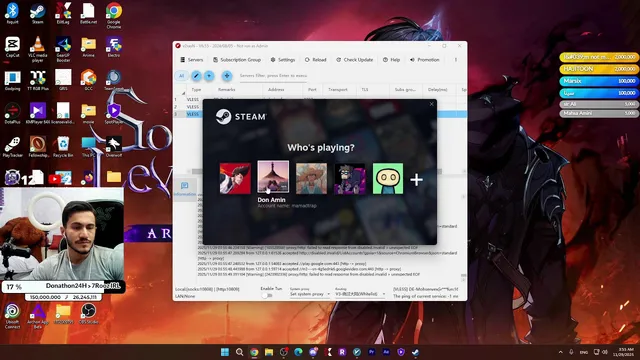640x360 pixels.
Task: Open After Effects from taskbar
Action: click(x=386, y=352)
